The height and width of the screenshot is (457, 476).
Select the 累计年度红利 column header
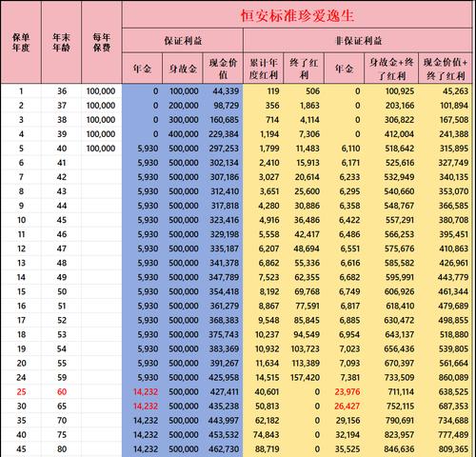tap(264, 69)
